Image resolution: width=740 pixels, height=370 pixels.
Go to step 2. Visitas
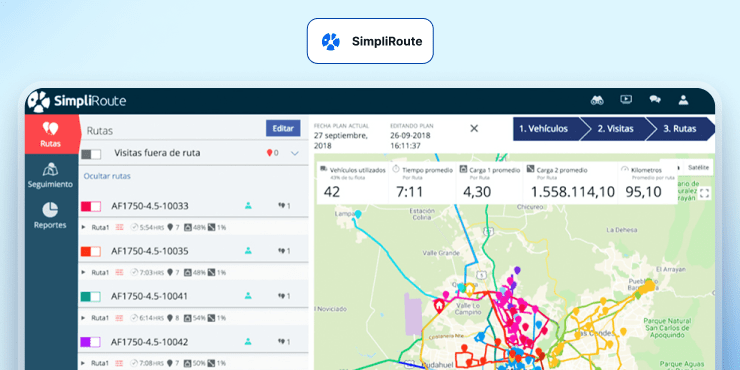click(615, 129)
